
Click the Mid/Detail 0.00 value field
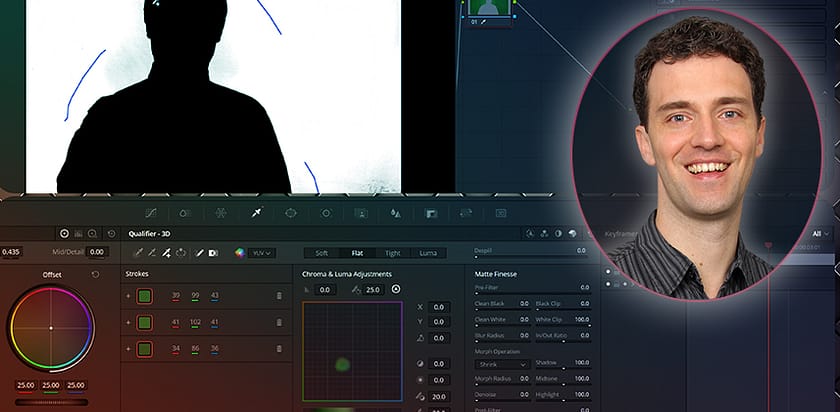click(96, 252)
